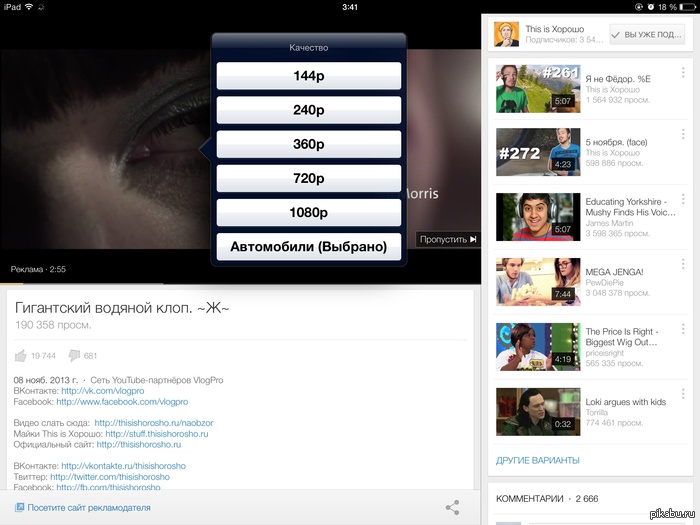The width and height of the screenshot is (700, 525).
Task: Open the advertiser site link icon
Action: [x=19, y=507]
